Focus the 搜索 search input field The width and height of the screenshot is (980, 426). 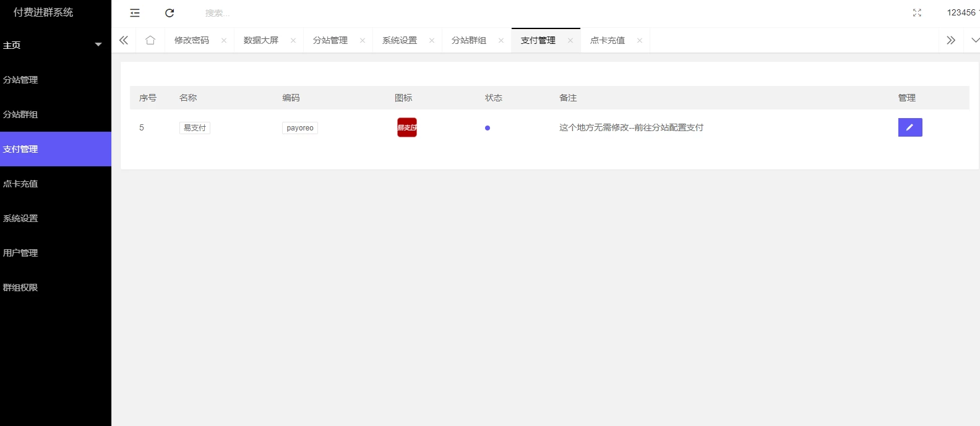247,13
